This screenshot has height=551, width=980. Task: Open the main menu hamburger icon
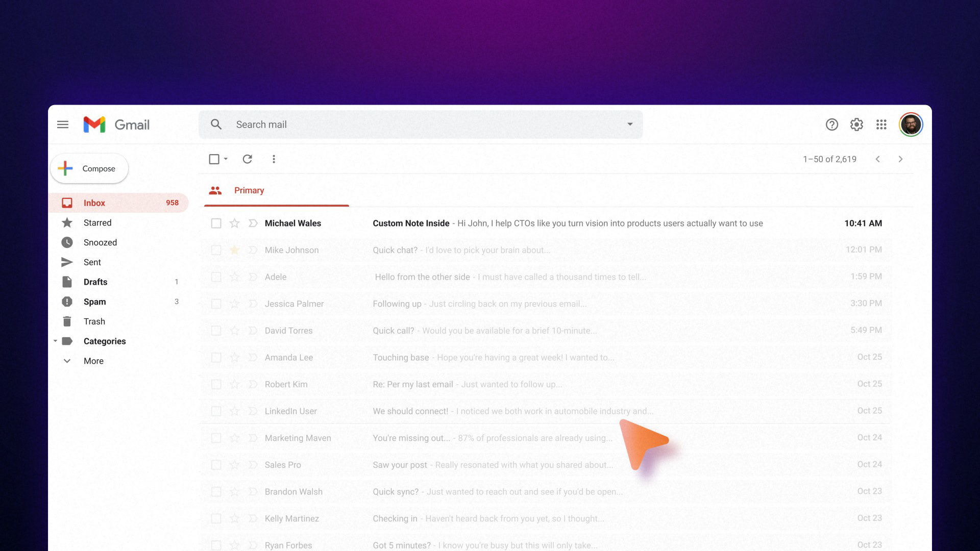pyautogui.click(x=63, y=124)
